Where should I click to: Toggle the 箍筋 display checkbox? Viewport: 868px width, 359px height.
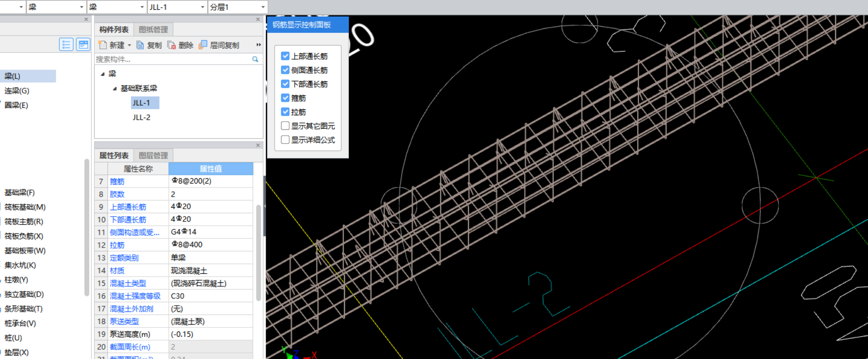[285, 98]
